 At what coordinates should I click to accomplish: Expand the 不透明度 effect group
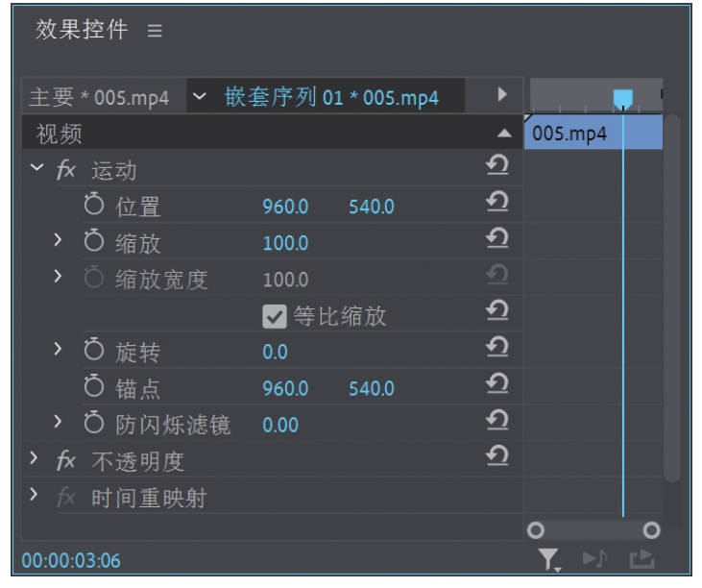[34, 457]
